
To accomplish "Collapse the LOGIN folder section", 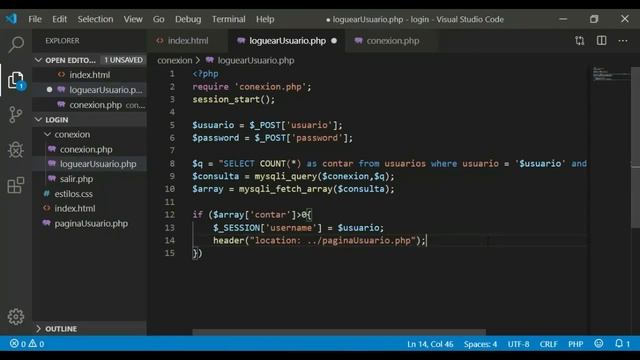I will coord(38,120).
